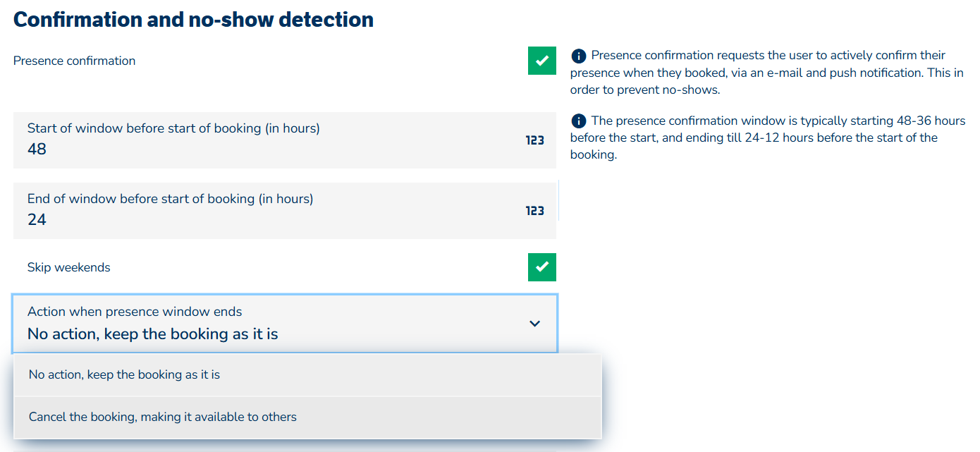Screen dimensions: 980x452
Task: Click the value 24 in End of window
Action: coord(37,220)
